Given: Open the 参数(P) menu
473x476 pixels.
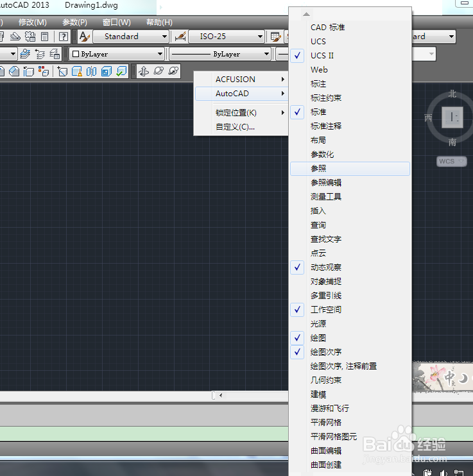Looking at the screenshot, I should [x=74, y=22].
